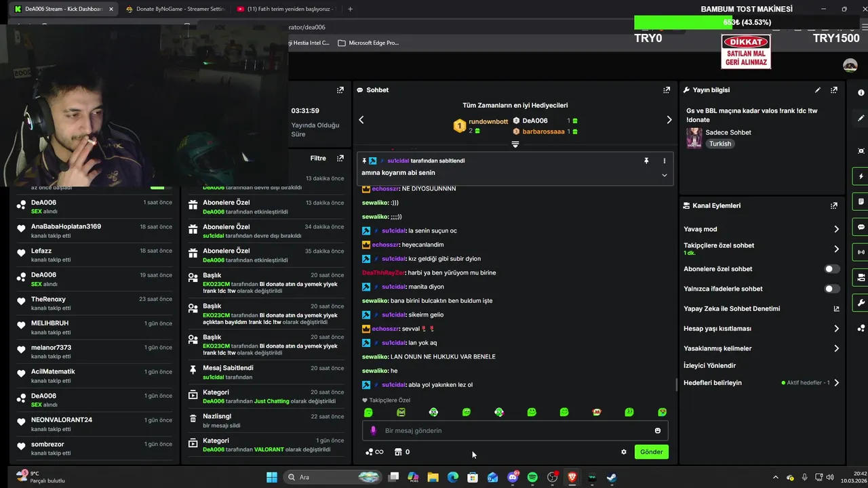Toggle Abonelere özel sohbet switch
868x488 pixels.
(831, 269)
